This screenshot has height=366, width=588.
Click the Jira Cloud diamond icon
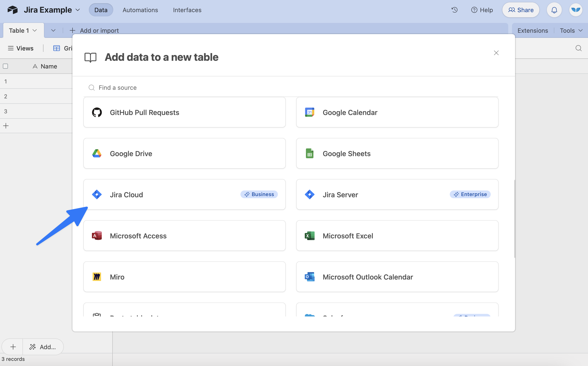pyautogui.click(x=97, y=195)
